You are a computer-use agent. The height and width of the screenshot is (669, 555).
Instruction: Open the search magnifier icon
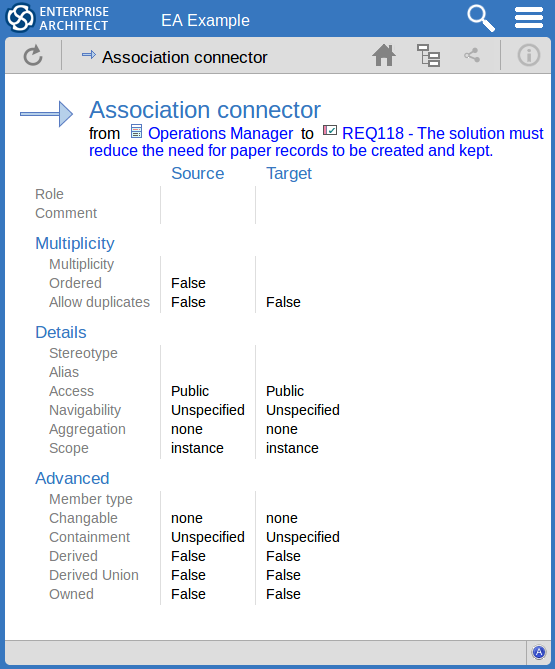point(481,18)
